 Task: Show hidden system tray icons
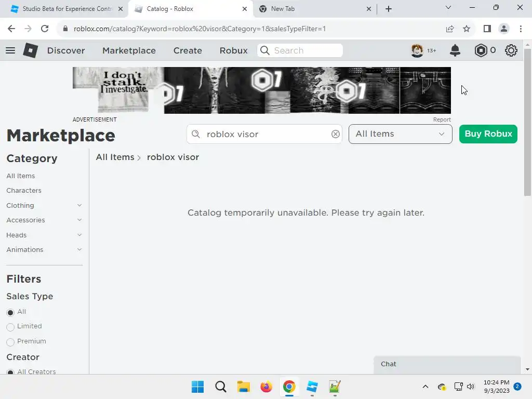click(x=425, y=387)
